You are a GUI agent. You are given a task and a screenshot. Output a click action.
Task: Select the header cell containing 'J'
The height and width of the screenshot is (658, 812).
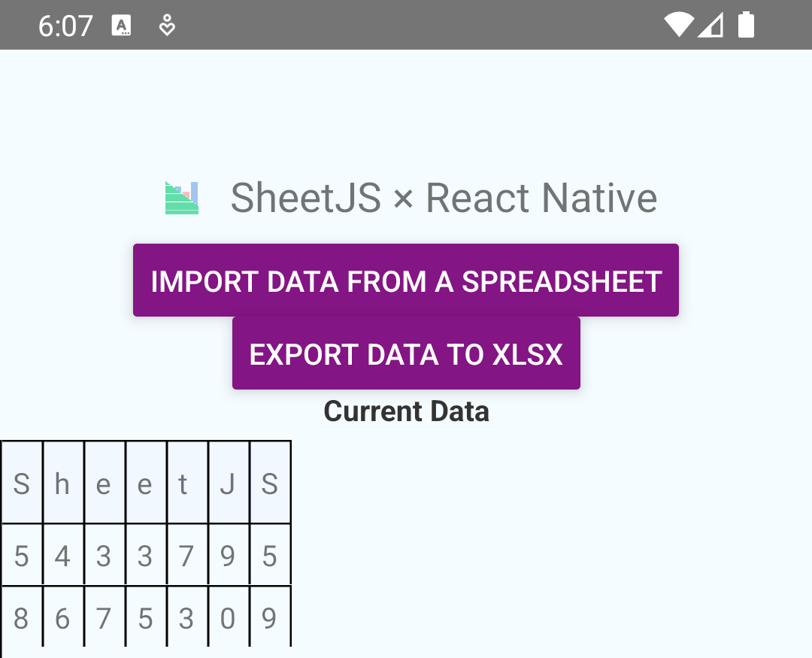click(228, 484)
